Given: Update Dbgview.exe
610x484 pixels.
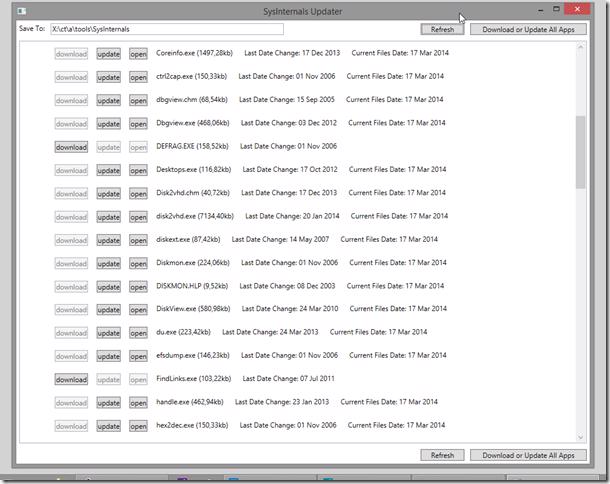Looking at the screenshot, I should (109, 124).
